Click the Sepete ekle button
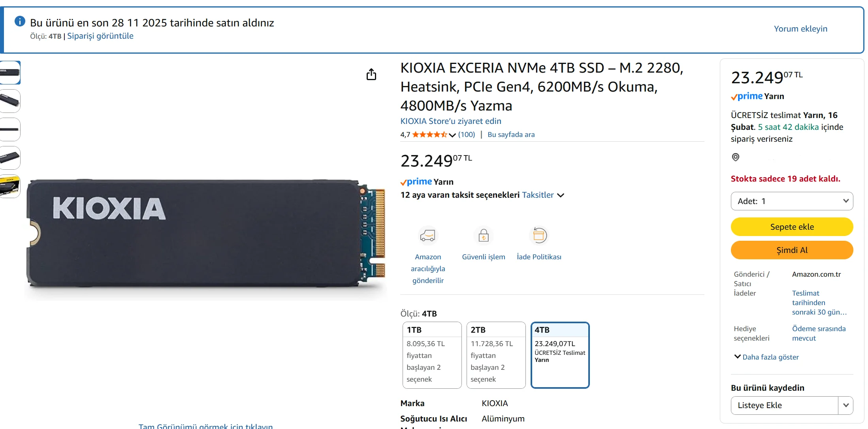 point(792,227)
